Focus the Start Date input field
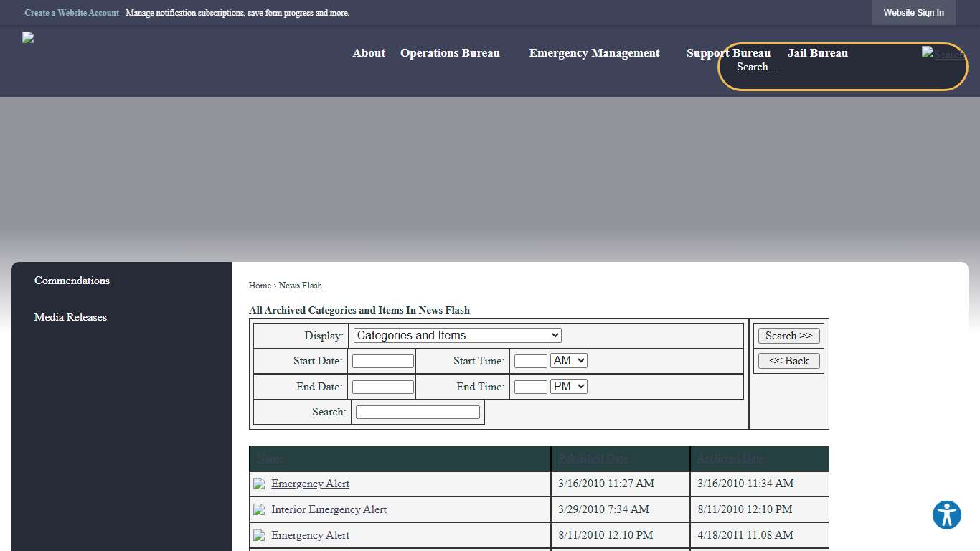 382,362
